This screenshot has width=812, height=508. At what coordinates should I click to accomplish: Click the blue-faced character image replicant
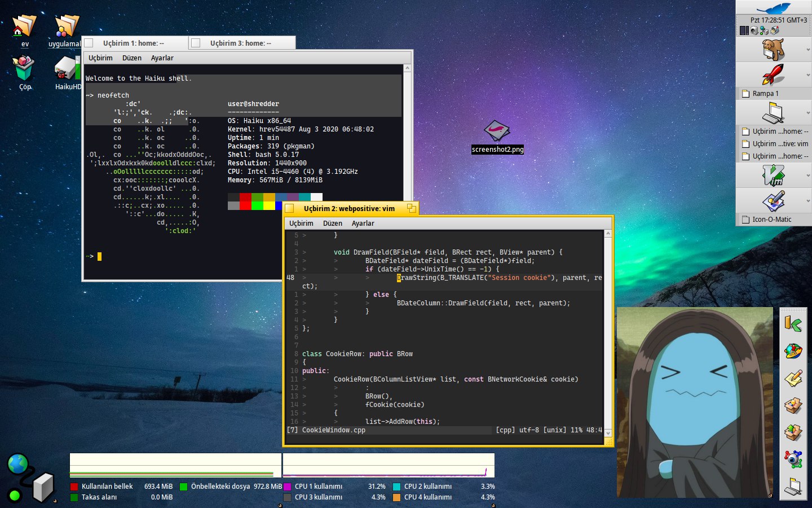point(695,402)
